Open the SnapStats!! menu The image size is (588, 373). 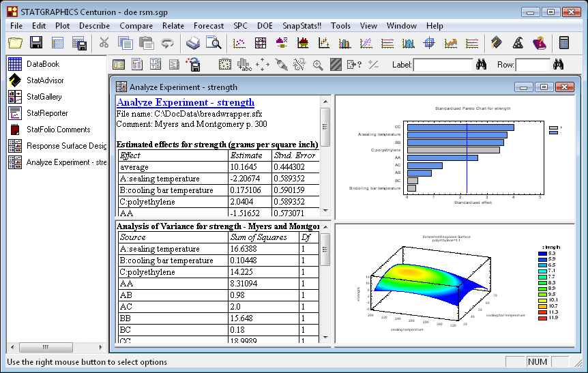(x=302, y=26)
